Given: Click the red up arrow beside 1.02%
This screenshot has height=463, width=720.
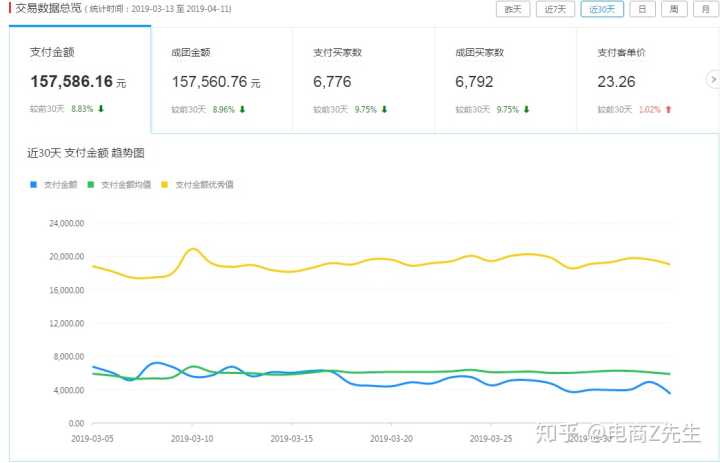Looking at the screenshot, I should (x=668, y=109).
